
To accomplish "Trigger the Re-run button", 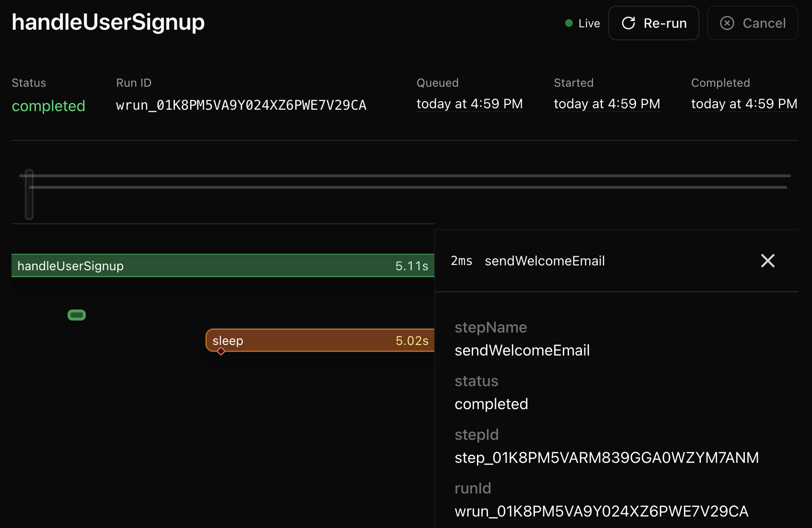I will [x=653, y=23].
